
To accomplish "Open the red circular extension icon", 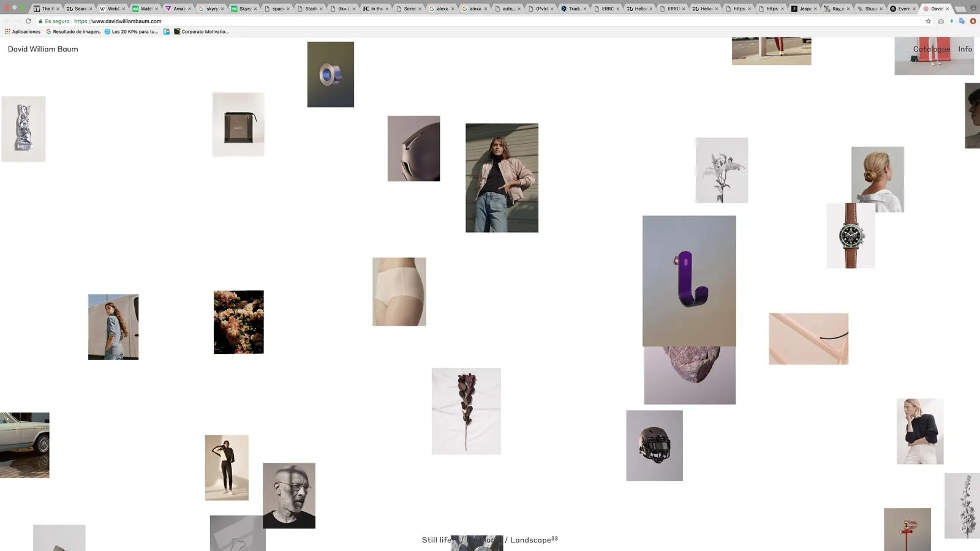I will (973, 21).
